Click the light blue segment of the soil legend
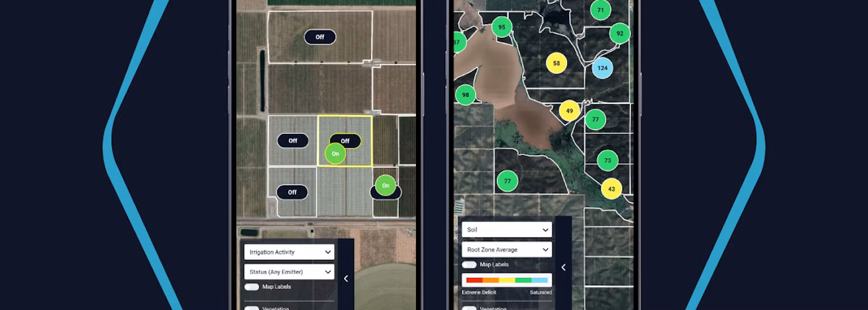Screen dimensions: 868x310 coord(539,280)
